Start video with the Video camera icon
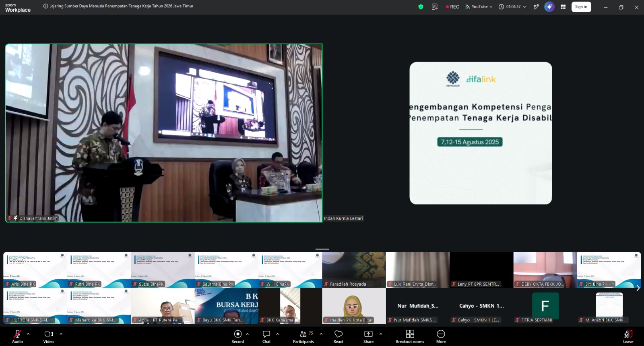This screenshot has height=346, width=644. tap(48, 336)
